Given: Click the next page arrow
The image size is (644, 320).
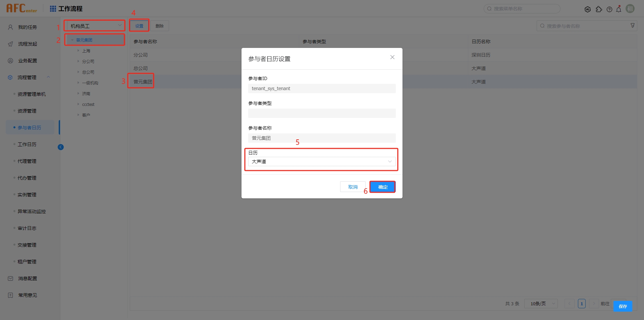Looking at the screenshot, I should pos(594,304).
